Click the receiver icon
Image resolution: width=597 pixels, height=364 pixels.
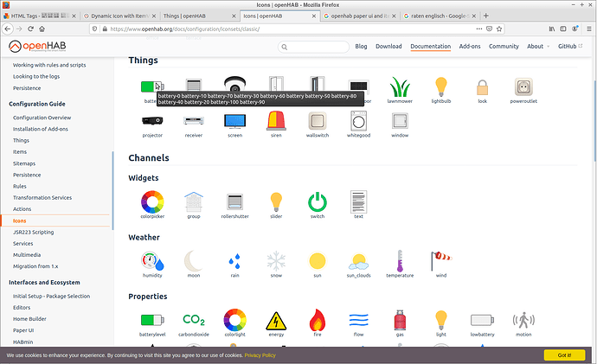point(194,121)
